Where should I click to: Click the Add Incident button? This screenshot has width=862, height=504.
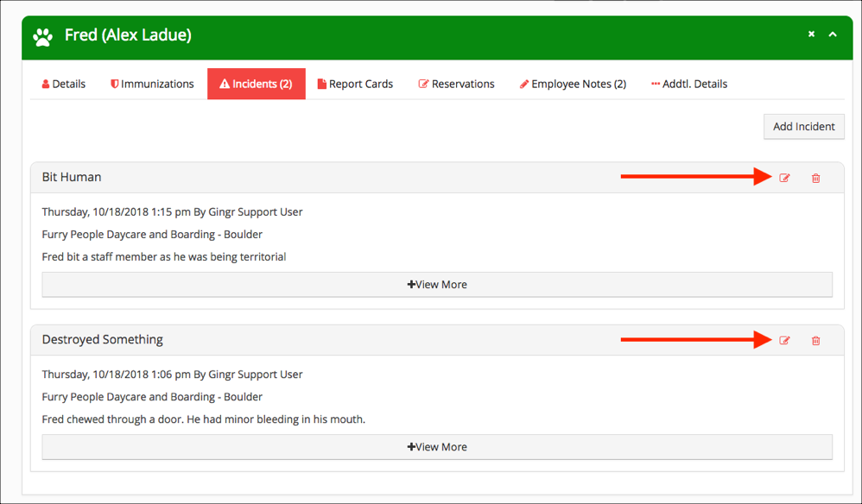804,126
